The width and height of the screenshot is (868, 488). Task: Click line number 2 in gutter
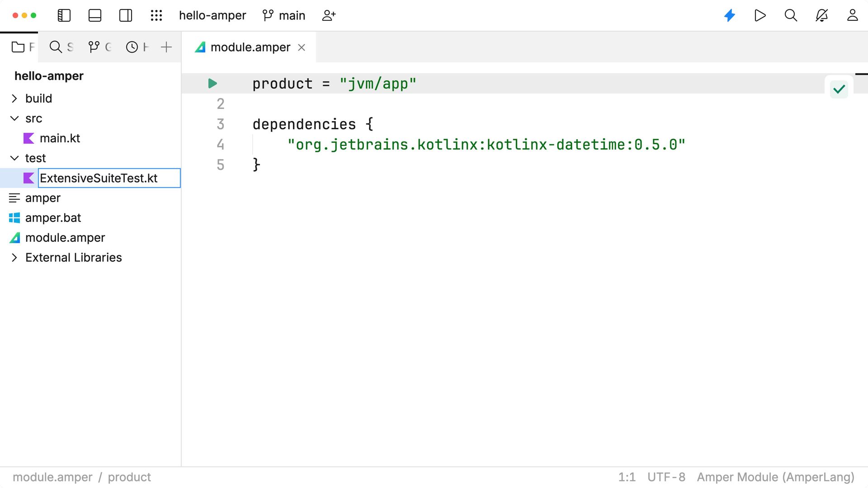tap(221, 104)
